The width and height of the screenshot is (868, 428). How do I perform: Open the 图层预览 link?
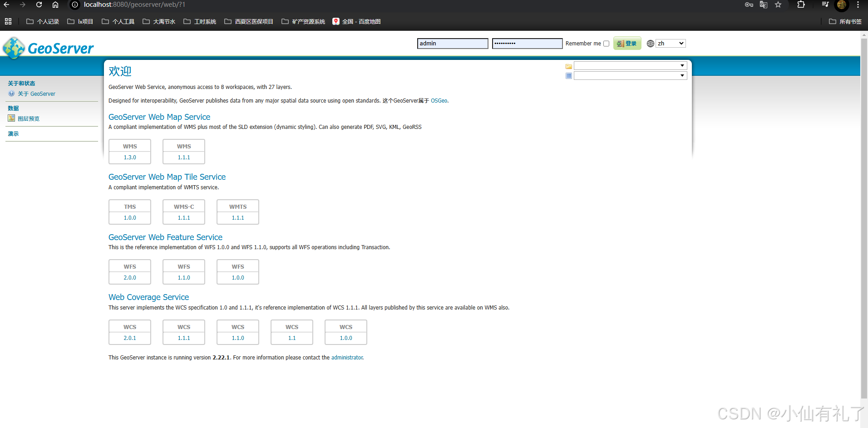click(x=29, y=118)
